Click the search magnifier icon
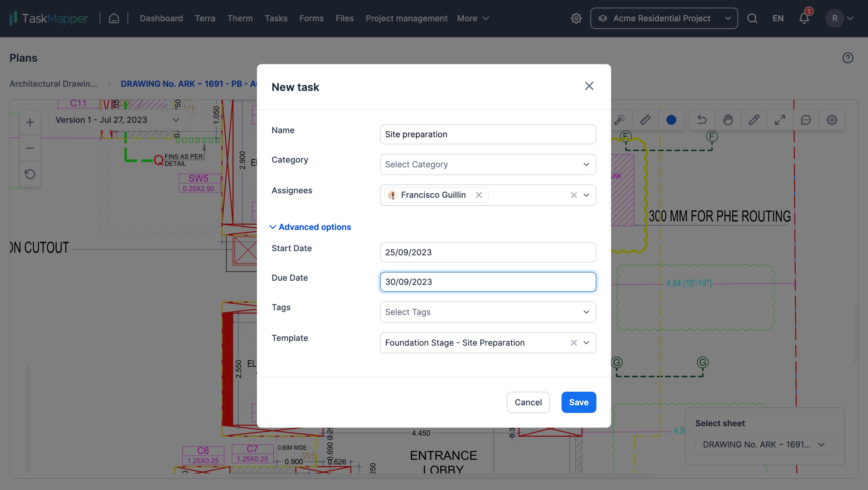868x490 pixels. tap(752, 18)
